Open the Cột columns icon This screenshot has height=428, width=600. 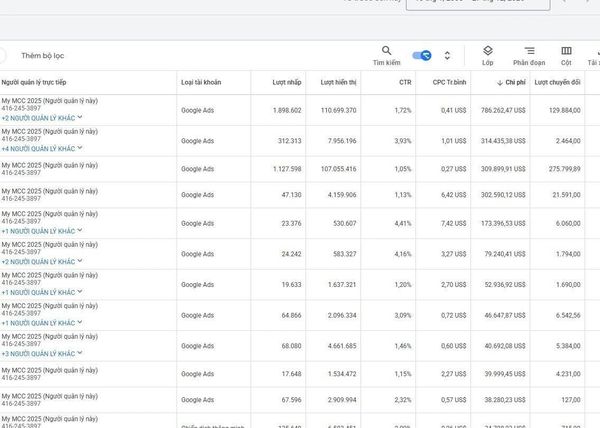(x=566, y=54)
